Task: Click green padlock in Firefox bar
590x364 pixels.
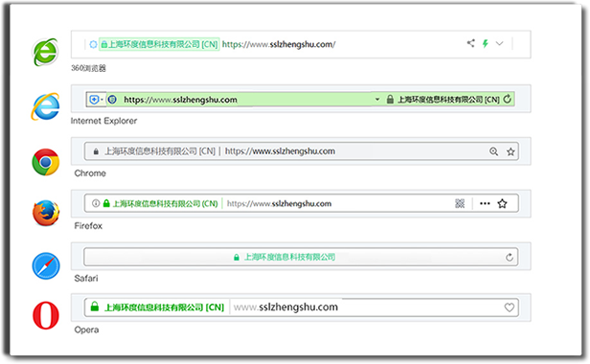Action: [106, 203]
